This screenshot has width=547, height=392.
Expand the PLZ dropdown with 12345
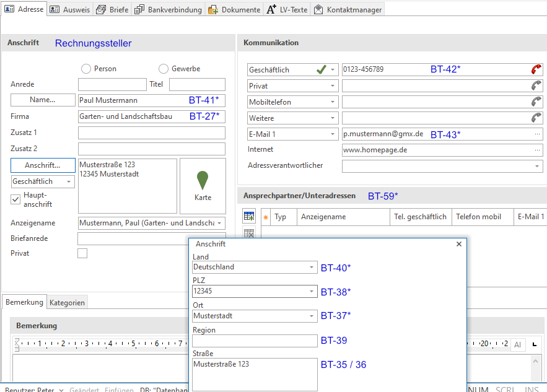pos(311,291)
